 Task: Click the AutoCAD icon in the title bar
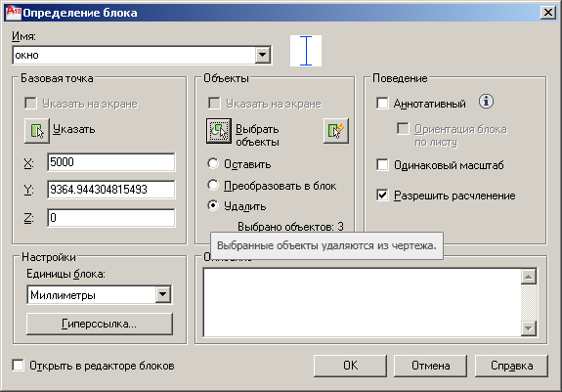(x=14, y=13)
